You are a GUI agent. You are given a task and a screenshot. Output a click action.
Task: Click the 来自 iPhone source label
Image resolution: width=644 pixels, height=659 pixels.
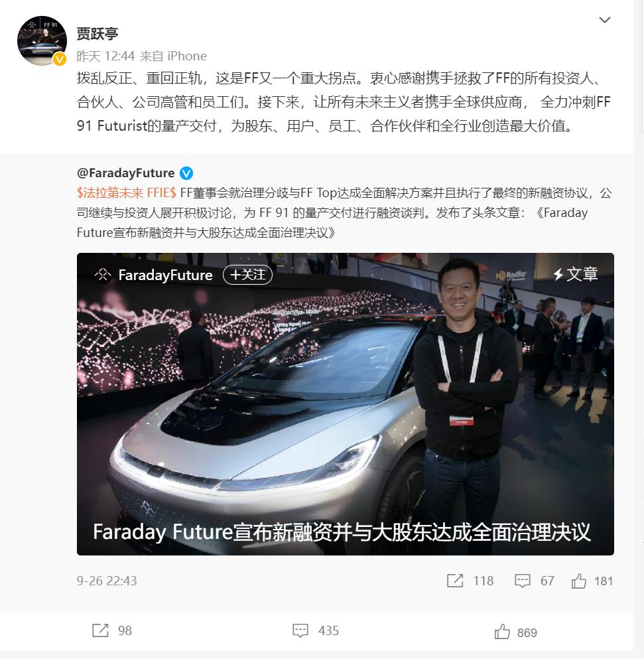tap(173, 56)
